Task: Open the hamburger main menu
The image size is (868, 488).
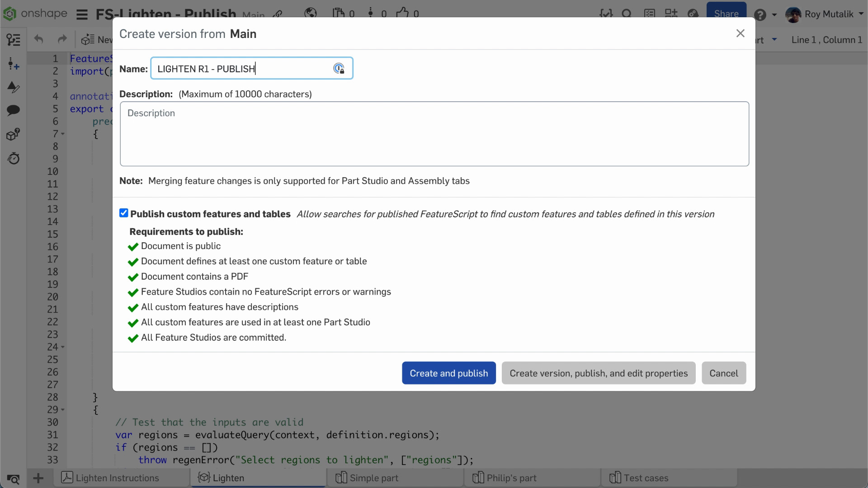Action: click(82, 14)
